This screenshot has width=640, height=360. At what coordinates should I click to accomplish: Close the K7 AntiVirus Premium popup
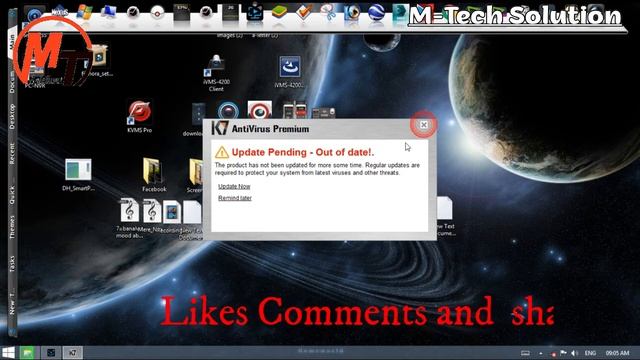click(424, 124)
